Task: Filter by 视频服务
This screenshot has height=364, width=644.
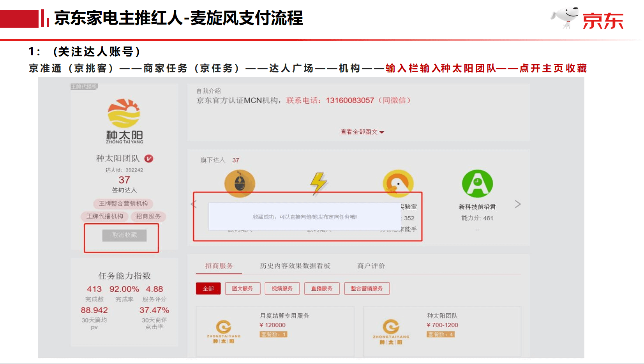Action: pyautogui.click(x=282, y=289)
